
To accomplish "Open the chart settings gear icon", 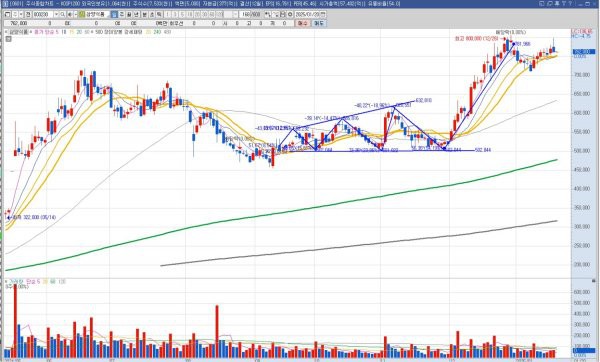I will pos(290,14).
